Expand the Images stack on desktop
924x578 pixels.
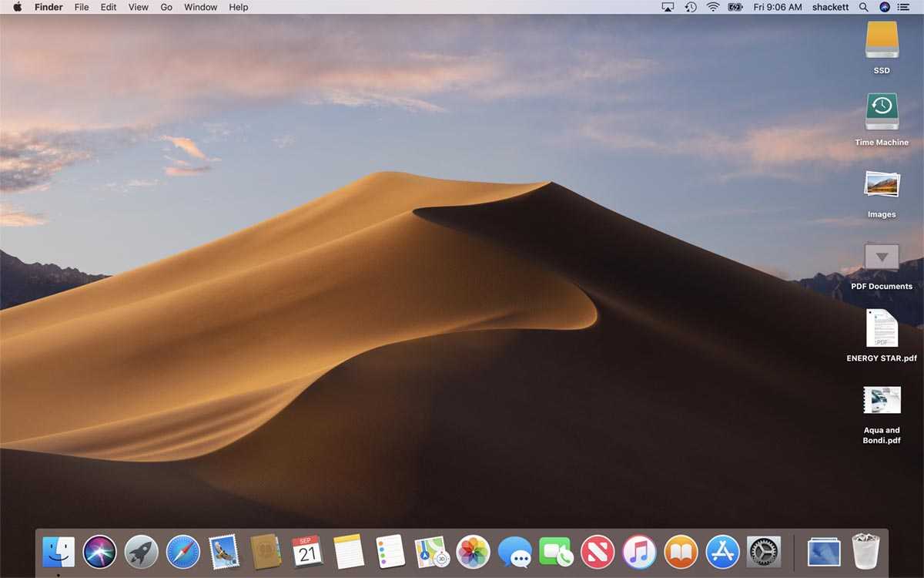coord(882,186)
